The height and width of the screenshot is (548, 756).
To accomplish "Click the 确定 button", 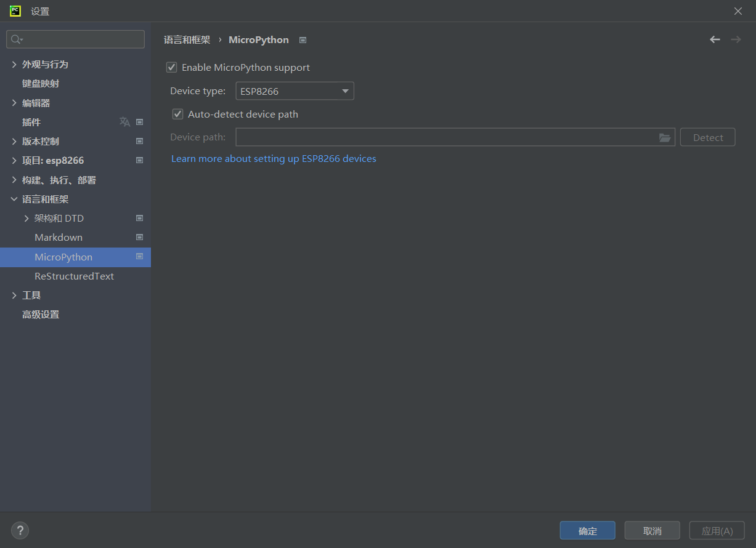I will coord(588,531).
